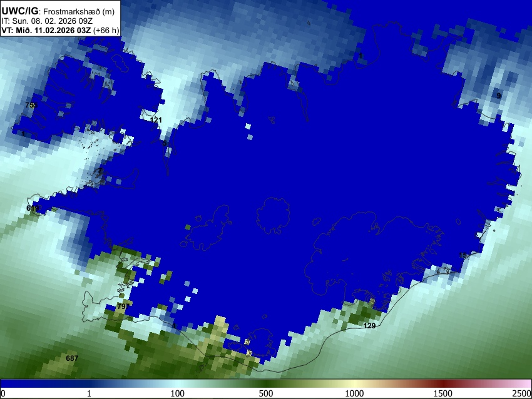
Task: Click the color scale tick label '500'
Action: coord(265,393)
